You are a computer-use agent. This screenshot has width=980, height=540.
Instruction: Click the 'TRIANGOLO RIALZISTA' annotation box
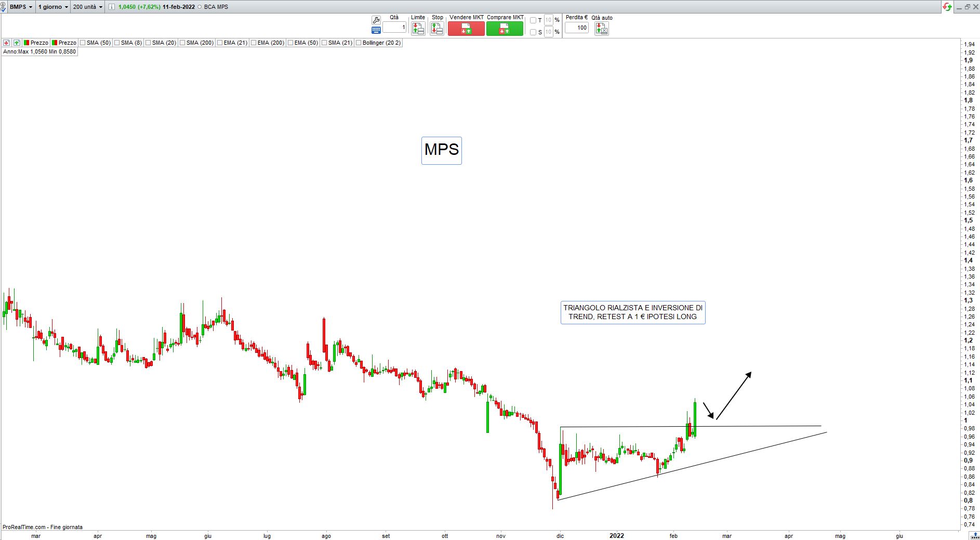click(x=633, y=312)
